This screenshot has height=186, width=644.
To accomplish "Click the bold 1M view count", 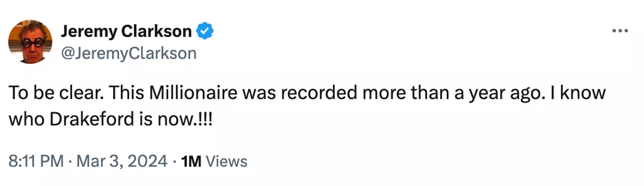I will click(x=191, y=161).
